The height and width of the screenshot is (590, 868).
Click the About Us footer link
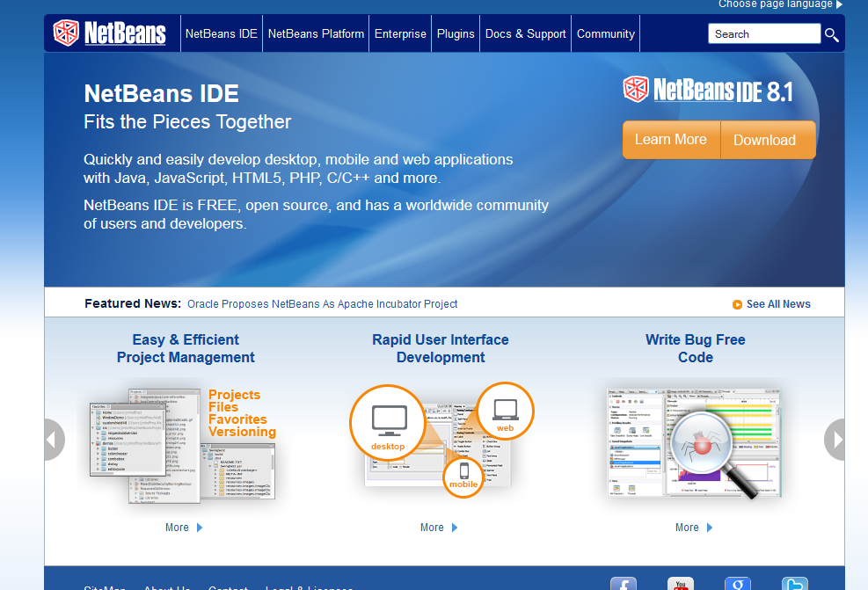[x=166, y=586]
